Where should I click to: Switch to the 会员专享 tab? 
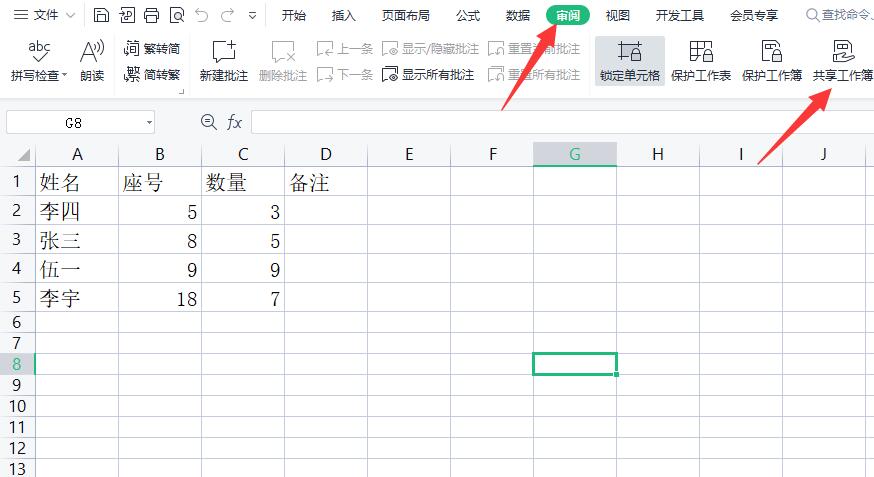(754, 16)
